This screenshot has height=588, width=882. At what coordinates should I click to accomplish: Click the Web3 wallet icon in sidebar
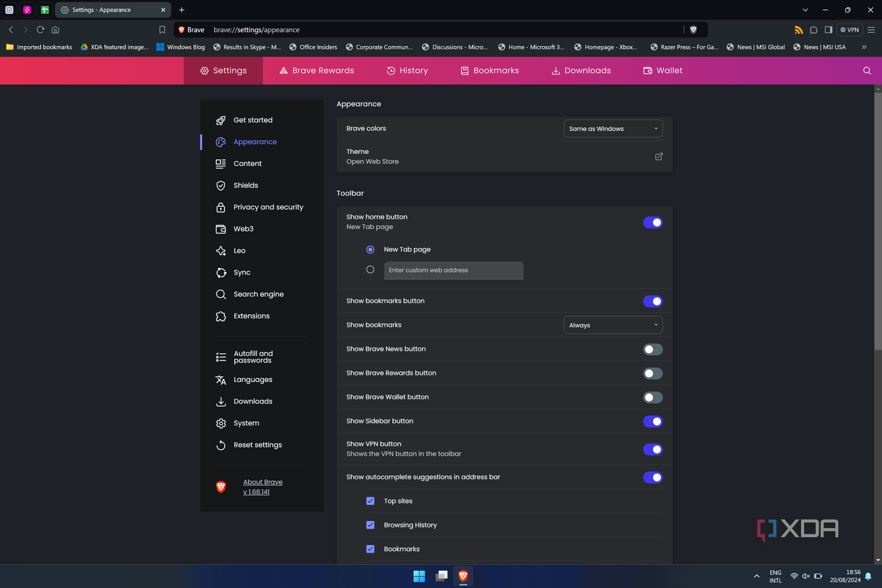coord(221,229)
